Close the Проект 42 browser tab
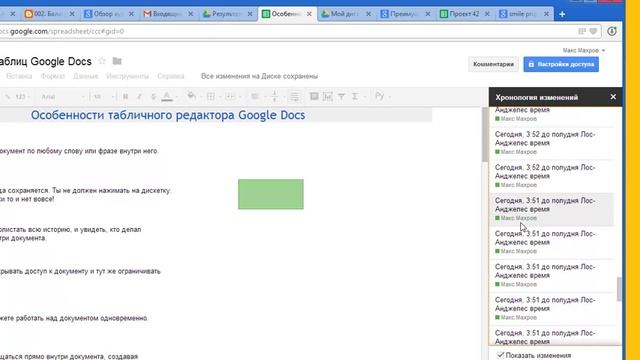 pyautogui.click(x=487, y=14)
